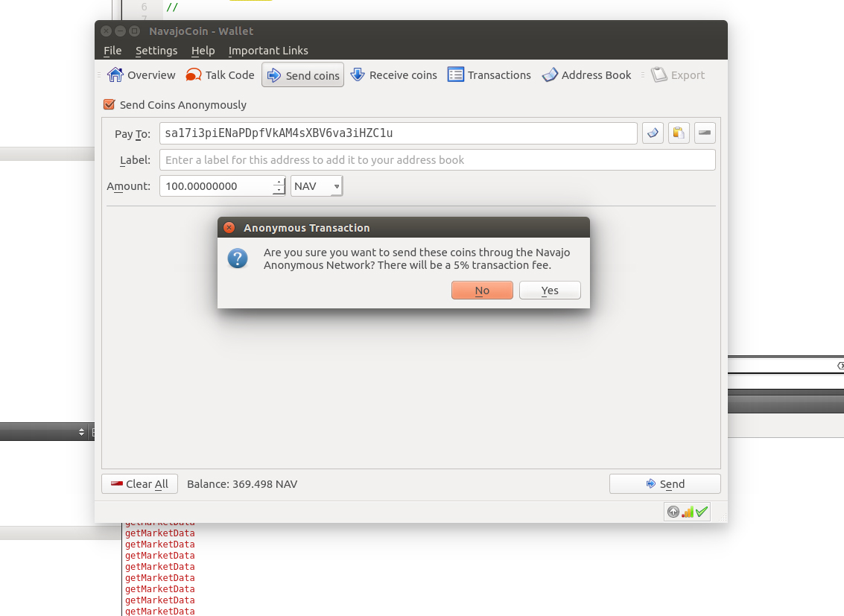Click the Balance: 369.498 NAV text
This screenshot has width=844, height=616.
(242, 484)
